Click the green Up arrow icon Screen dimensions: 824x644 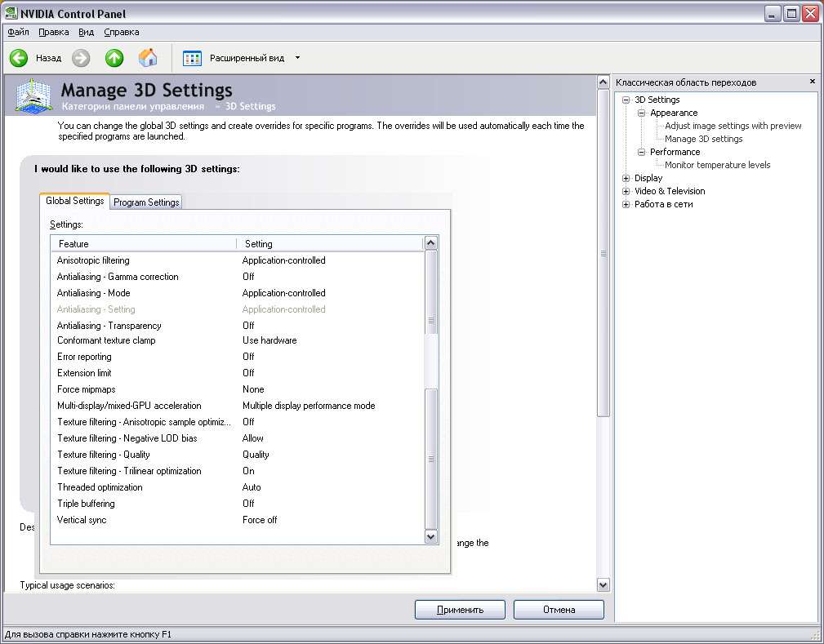[x=114, y=58]
